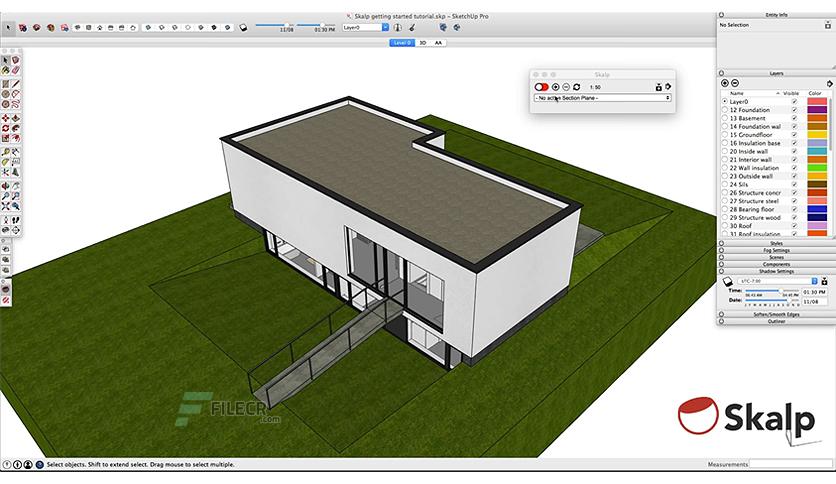Expand the Scenes panel
The width and height of the screenshot is (836, 484).
(776, 257)
